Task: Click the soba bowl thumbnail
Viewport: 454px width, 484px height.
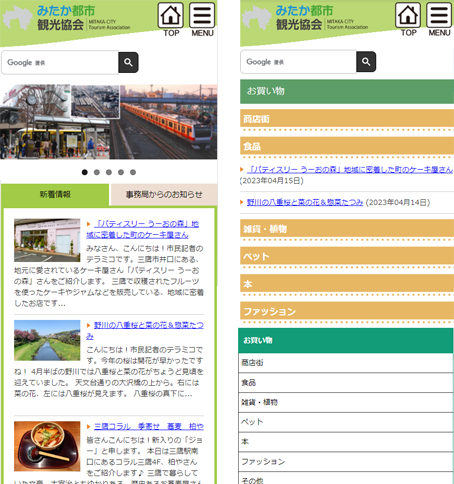Action: point(47,446)
